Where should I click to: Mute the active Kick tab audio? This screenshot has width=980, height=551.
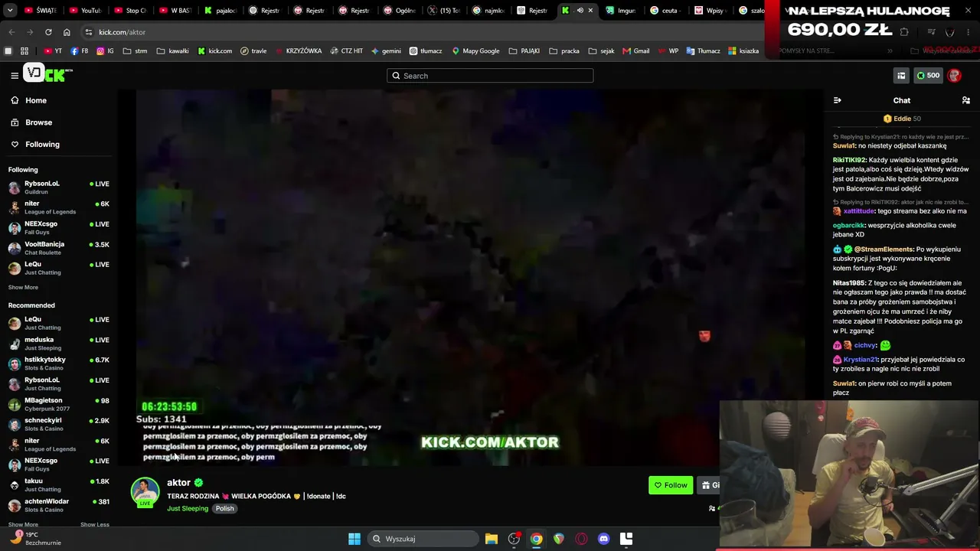coord(580,11)
